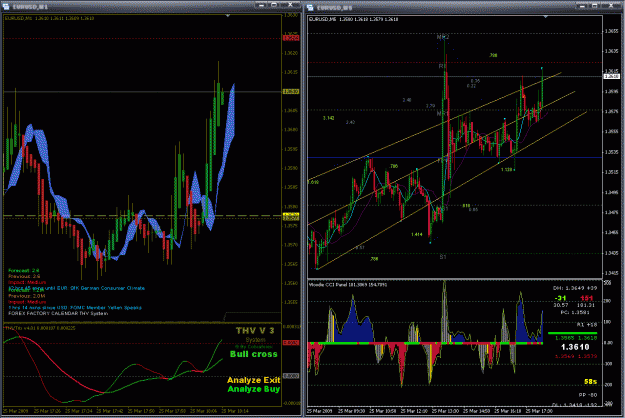Close the EURUSD,M1 chart window
Screen dimensions: 625x418
(x=291, y=5)
